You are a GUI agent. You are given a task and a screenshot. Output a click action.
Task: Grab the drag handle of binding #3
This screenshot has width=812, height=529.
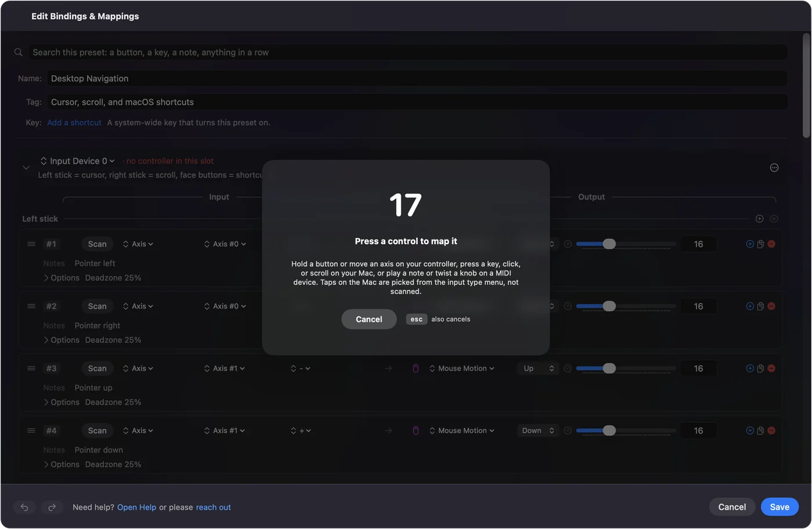31,368
